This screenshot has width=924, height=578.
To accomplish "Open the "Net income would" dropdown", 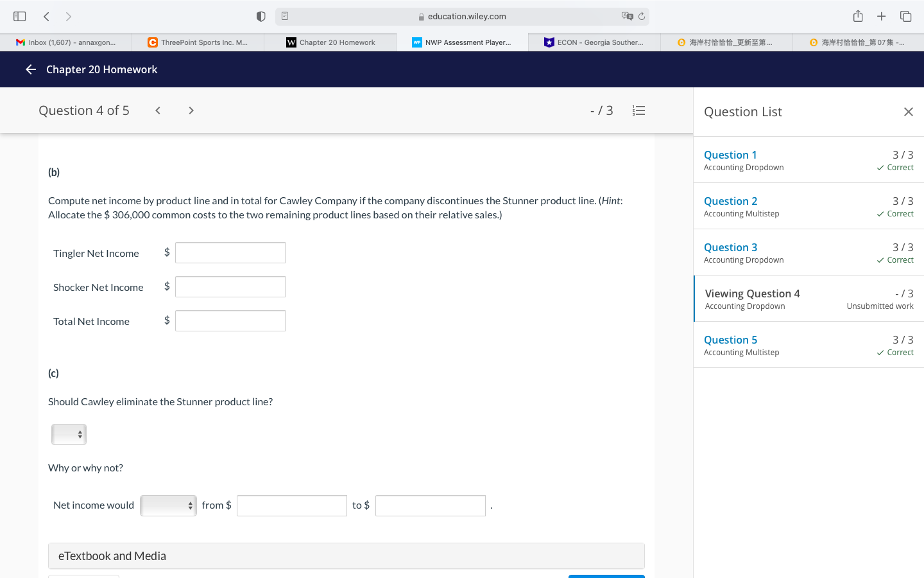I will tap(168, 505).
